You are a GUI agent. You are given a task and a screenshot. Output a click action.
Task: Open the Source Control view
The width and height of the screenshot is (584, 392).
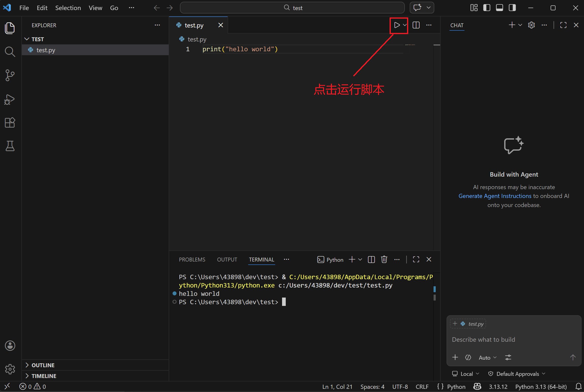pyautogui.click(x=10, y=75)
